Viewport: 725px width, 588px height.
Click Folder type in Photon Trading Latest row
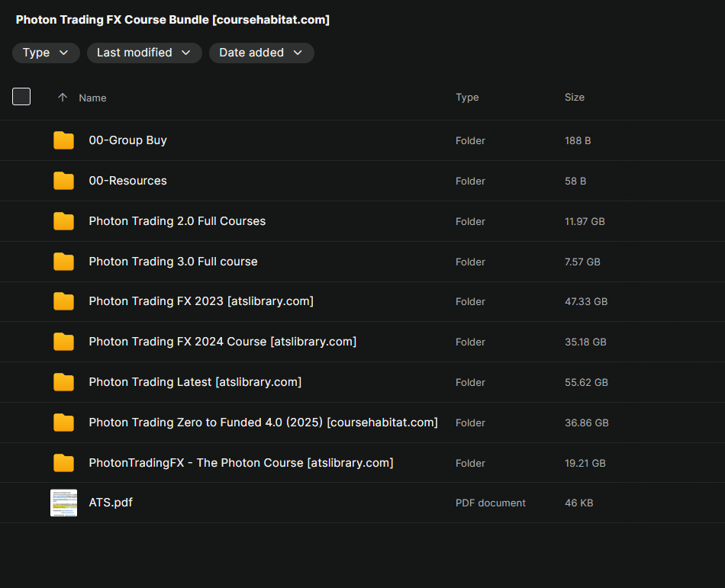tap(470, 382)
